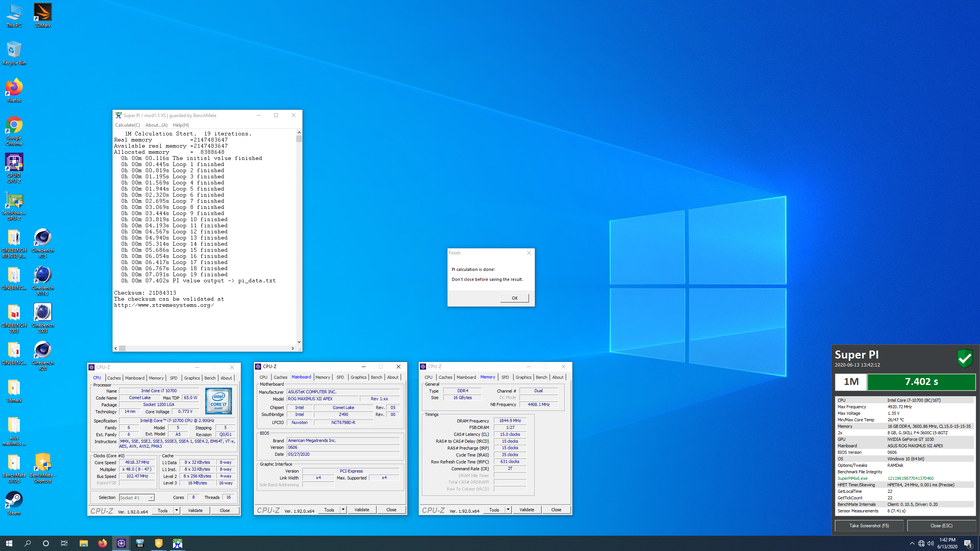Image resolution: width=980 pixels, height=551 pixels.
Task: Click Close in middle CPU-Z window
Action: tap(391, 509)
